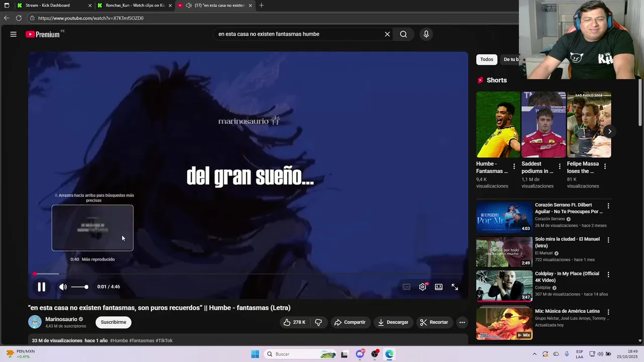Screen dimensions: 644x362
Task: Reload the page
Action: [19, 18]
